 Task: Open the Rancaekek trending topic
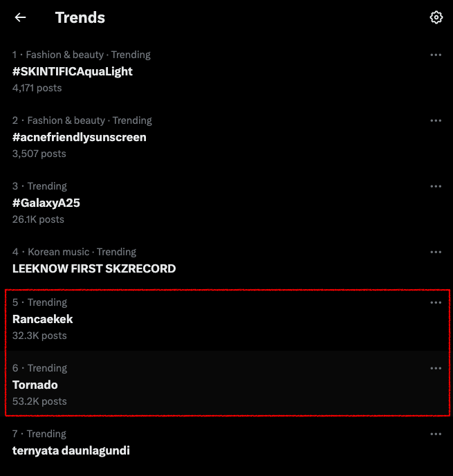click(x=43, y=319)
